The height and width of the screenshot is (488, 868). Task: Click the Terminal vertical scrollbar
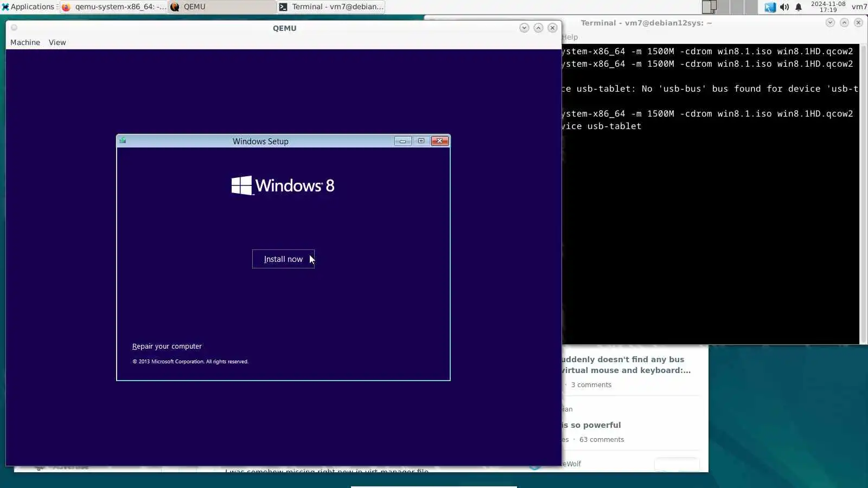(x=863, y=194)
